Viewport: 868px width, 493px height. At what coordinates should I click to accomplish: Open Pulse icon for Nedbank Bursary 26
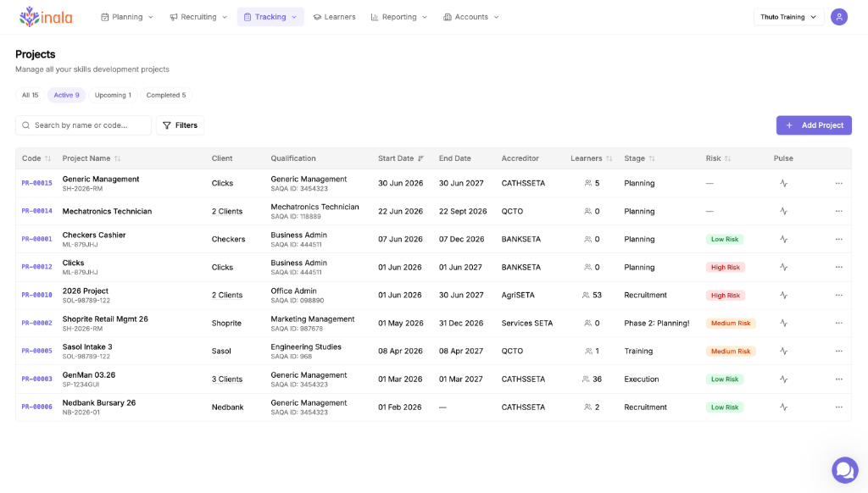pyautogui.click(x=783, y=407)
